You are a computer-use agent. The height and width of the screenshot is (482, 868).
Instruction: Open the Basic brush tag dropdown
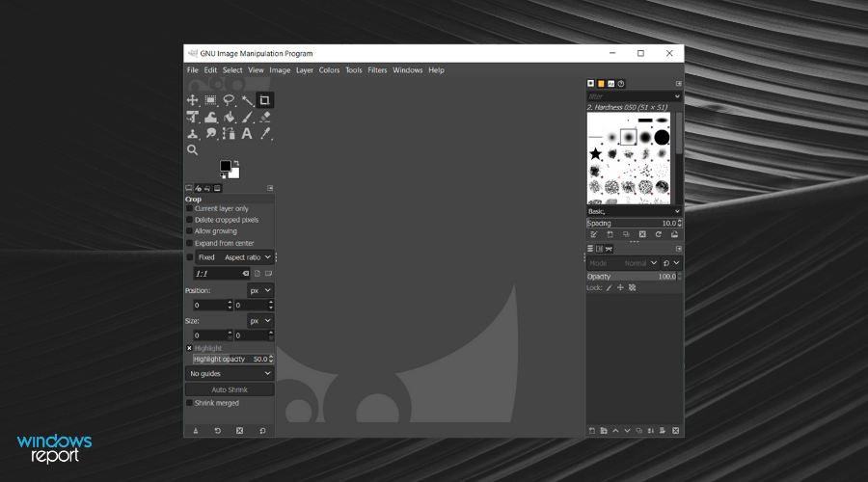634,211
